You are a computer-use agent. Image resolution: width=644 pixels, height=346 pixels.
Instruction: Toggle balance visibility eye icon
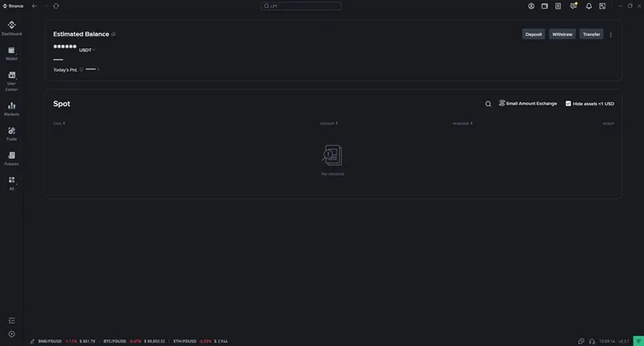(114, 35)
